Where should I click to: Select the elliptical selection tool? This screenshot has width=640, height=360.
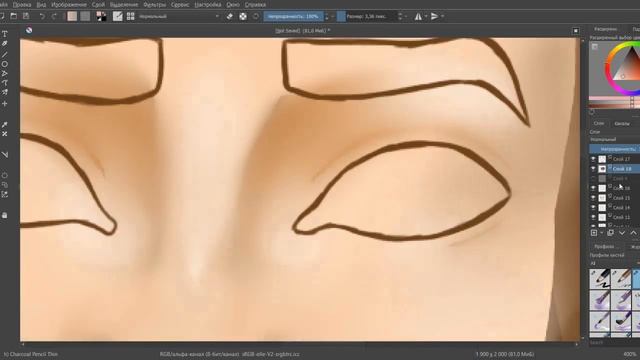point(4,176)
